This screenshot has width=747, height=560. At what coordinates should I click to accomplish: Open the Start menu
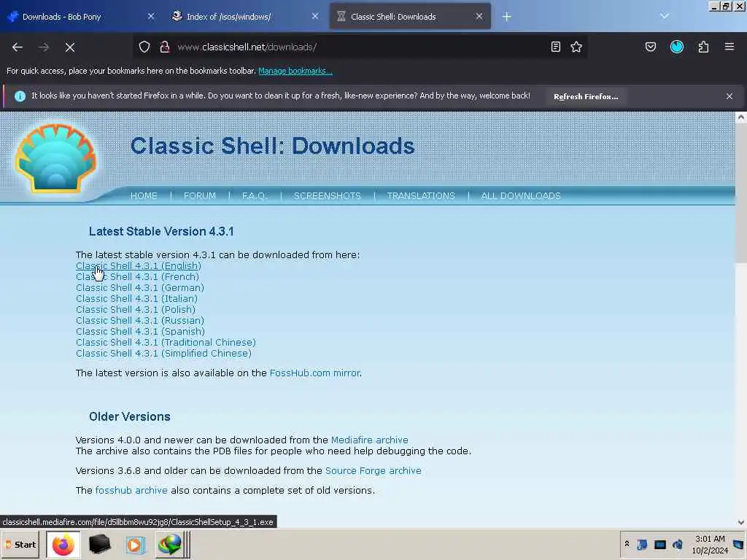pyautogui.click(x=20, y=544)
